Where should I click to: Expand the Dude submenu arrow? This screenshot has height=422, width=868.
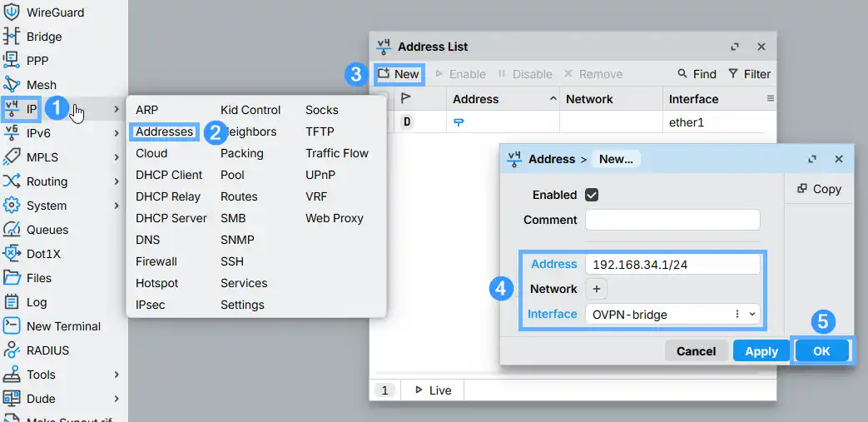tap(117, 398)
